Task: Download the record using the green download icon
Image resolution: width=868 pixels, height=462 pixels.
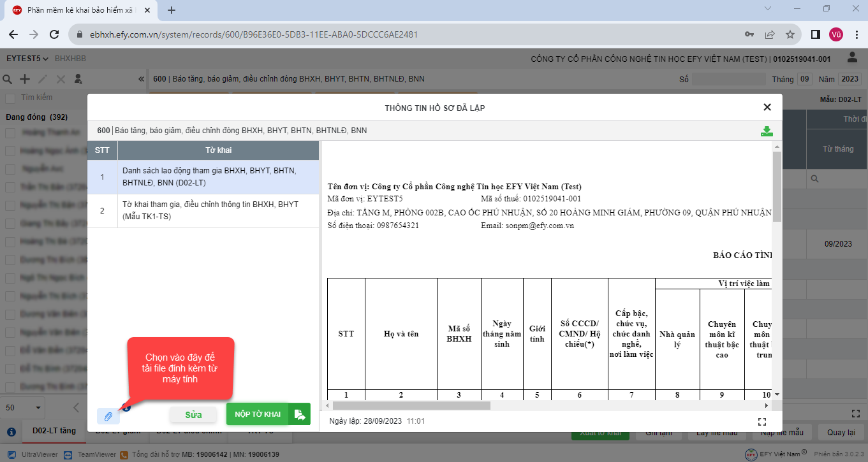Action: 767,131
